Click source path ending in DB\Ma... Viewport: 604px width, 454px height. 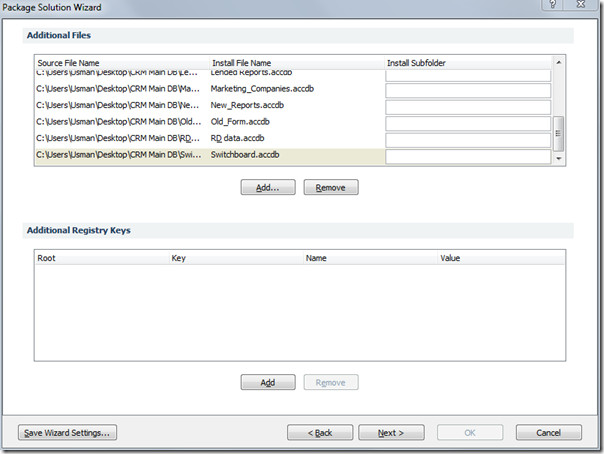(x=118, y=89)
